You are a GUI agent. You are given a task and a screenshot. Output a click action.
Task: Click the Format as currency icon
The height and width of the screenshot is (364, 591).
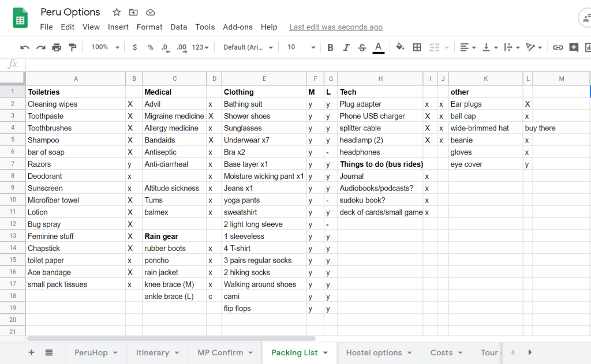click(134, 47)
